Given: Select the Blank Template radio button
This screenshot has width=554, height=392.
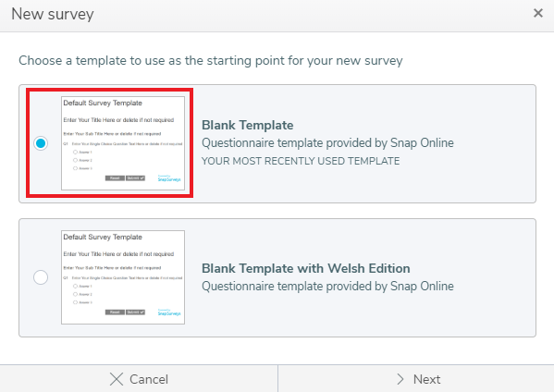Looking at the screenshot, I should pyautogui.click(x=41, y=143).
